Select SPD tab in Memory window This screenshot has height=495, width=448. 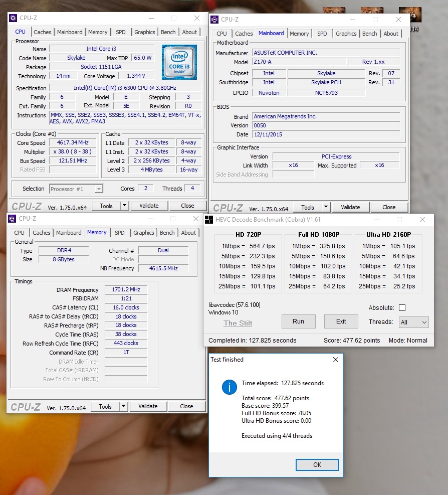coord(120,233)
